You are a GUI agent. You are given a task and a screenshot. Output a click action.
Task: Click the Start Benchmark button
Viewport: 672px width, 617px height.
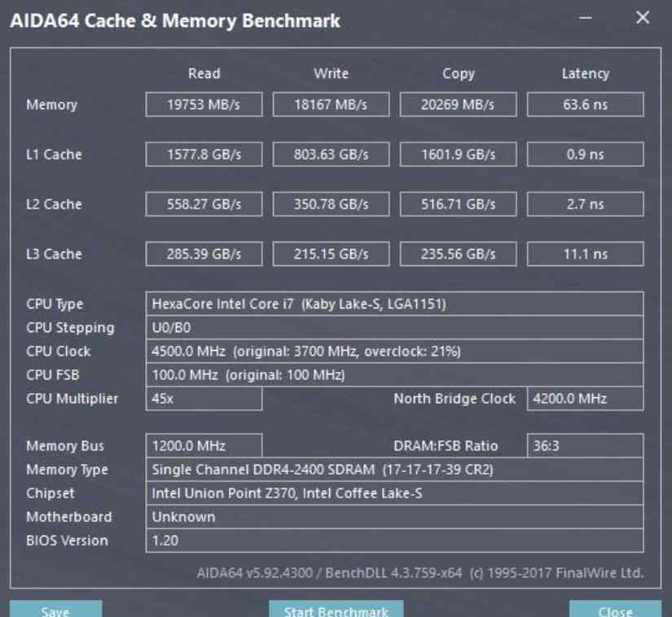pyautogui.click(x=336, y=608)
